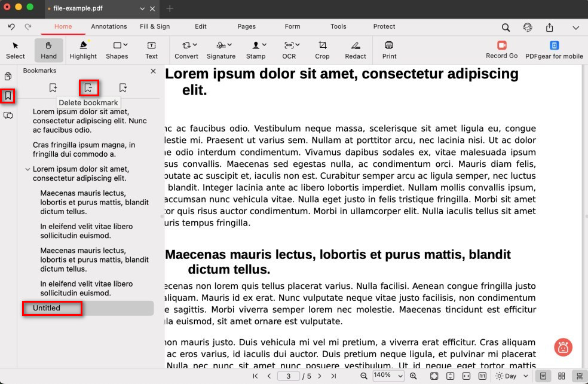This screenshot has height=384, width=588.
Task: Open the Record Go tool
Action: (x=501, y=50)
